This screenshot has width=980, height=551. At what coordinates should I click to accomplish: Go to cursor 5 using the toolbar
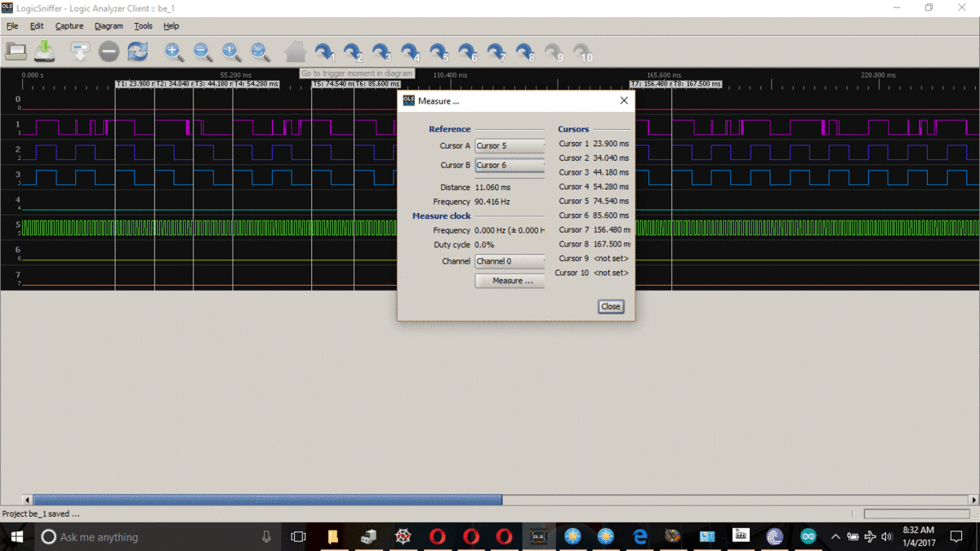[439, 52]
